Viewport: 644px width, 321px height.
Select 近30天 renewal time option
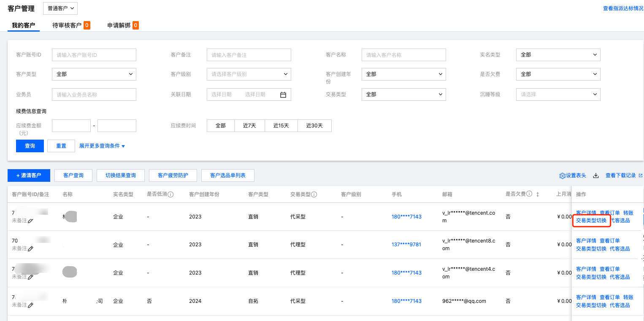pyautogui.click(x=314, y=126)
